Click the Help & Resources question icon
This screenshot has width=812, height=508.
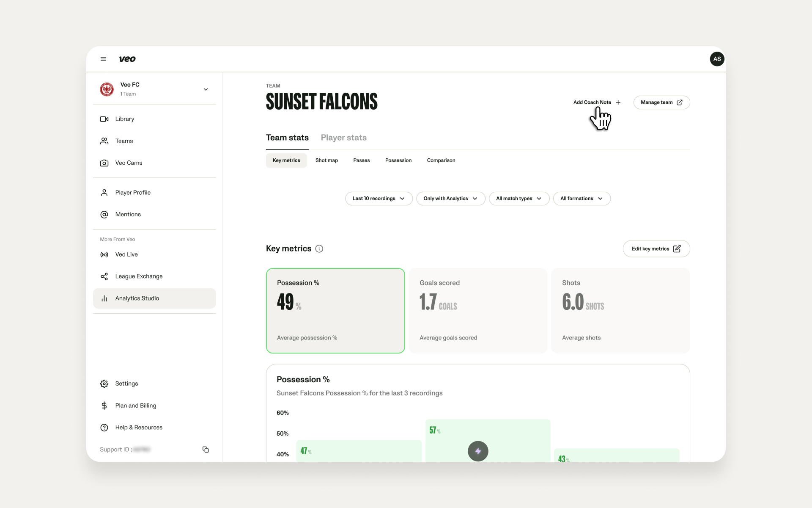[x=104, y=428]
